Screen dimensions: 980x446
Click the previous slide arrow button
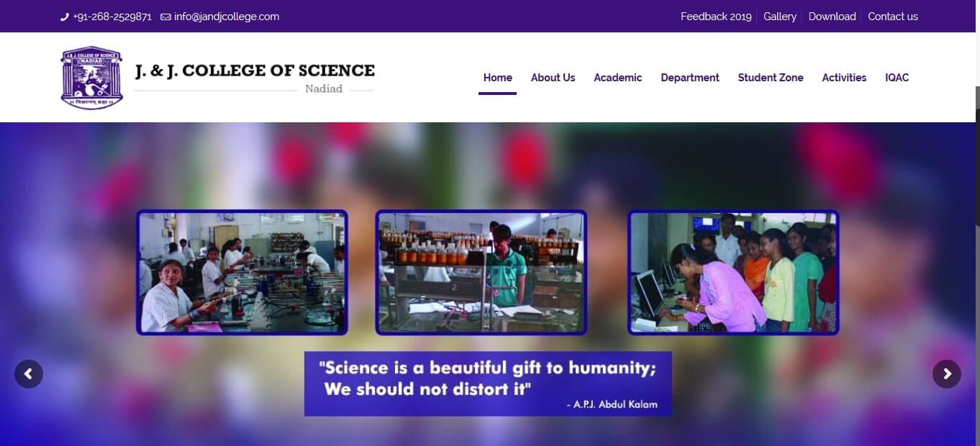[x=29, y=374]
